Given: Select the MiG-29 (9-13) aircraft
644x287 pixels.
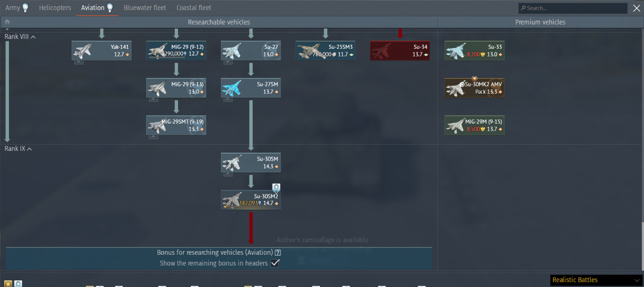Looking at the screenshot, I should pyautogui.click(x=176, y=88).
